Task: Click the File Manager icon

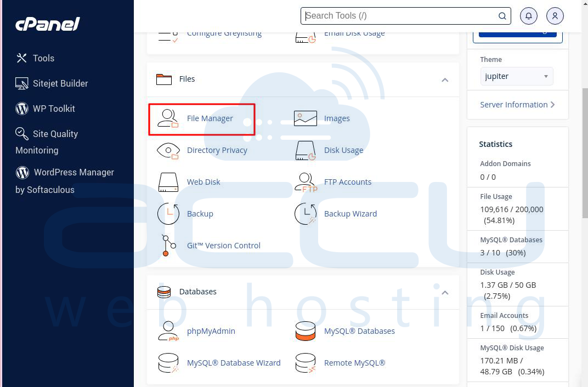Action: click(168, 118)
